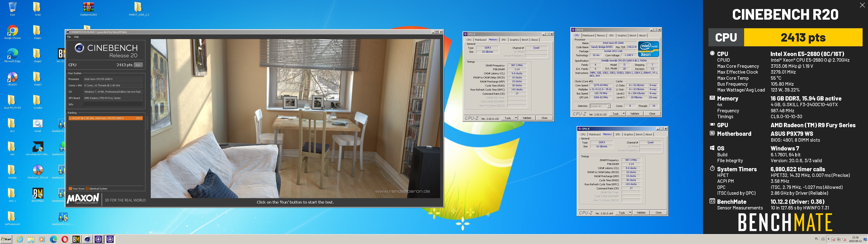Open About tab in CPU-Z Xeon processor window
The height and width of the screenshot is (244, 868).
tap(643, 35)
